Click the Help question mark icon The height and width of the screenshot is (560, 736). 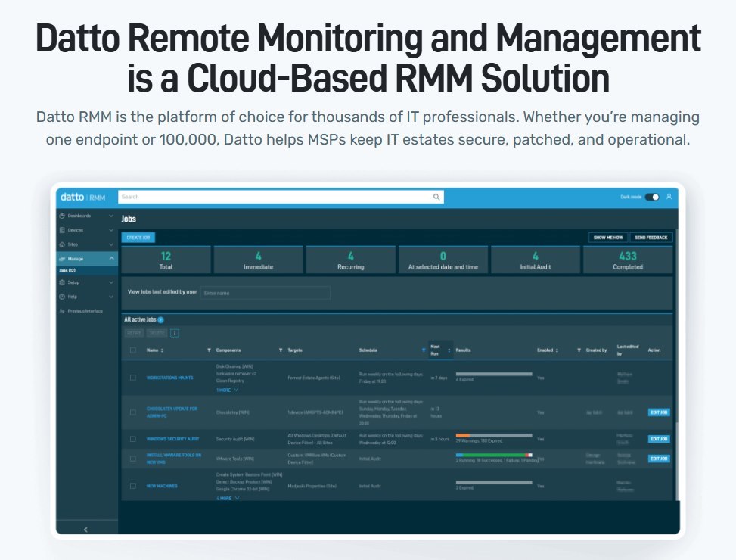tap(61, 297)
